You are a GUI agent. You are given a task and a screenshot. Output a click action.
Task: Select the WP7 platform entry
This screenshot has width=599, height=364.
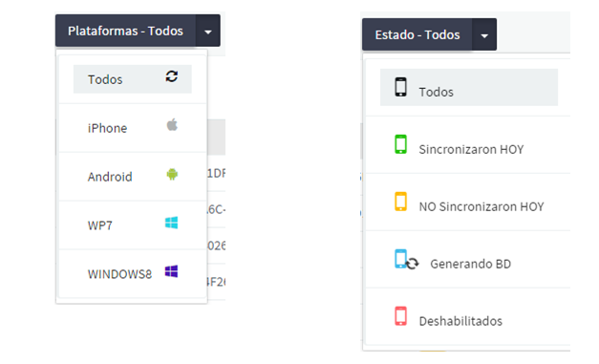coord(133,225)
